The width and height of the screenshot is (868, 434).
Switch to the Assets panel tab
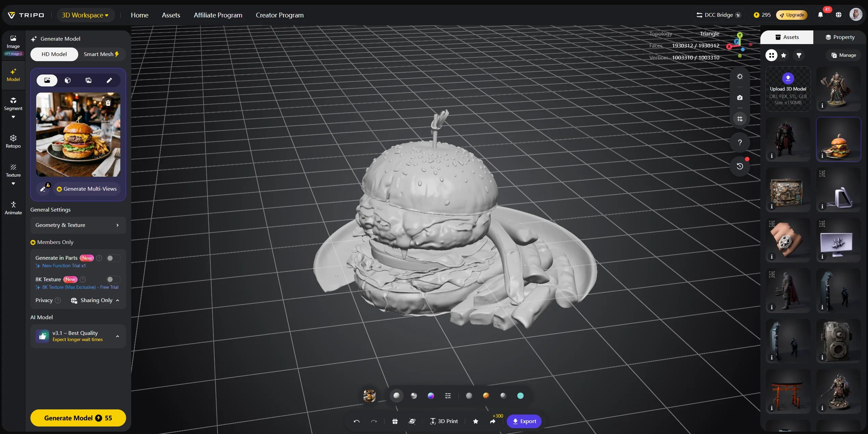pos(787,37)
